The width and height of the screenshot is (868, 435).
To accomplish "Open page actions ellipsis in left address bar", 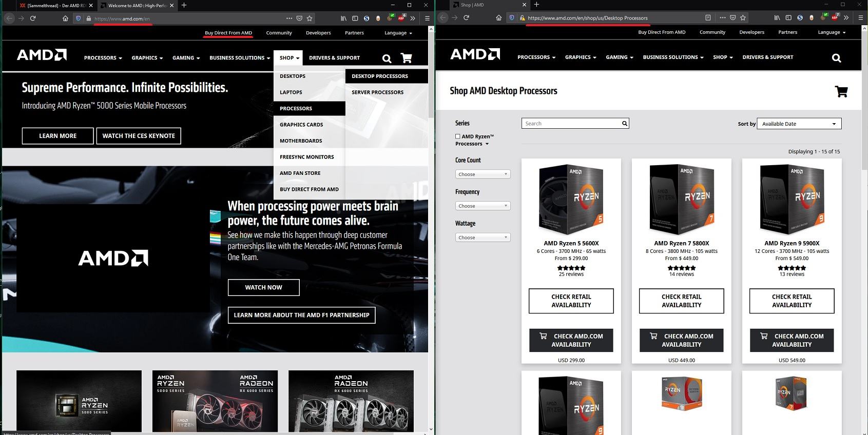I will [289, 18].
